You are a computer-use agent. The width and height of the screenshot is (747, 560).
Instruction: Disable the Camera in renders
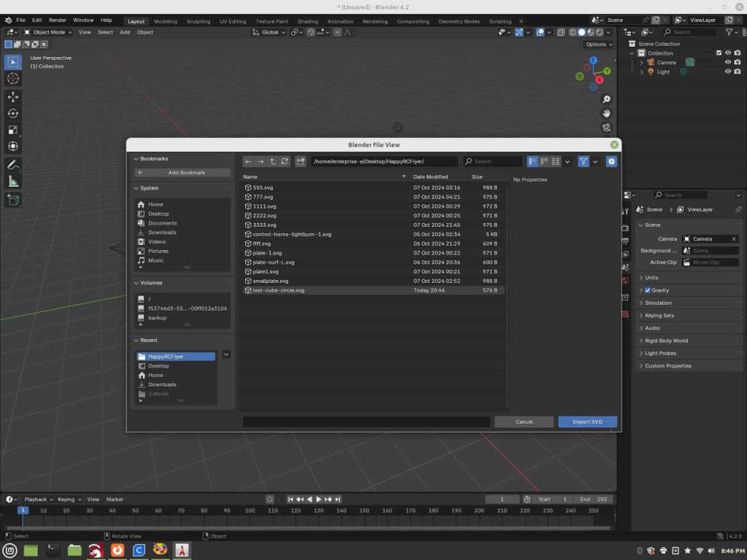tap(738, 63)
